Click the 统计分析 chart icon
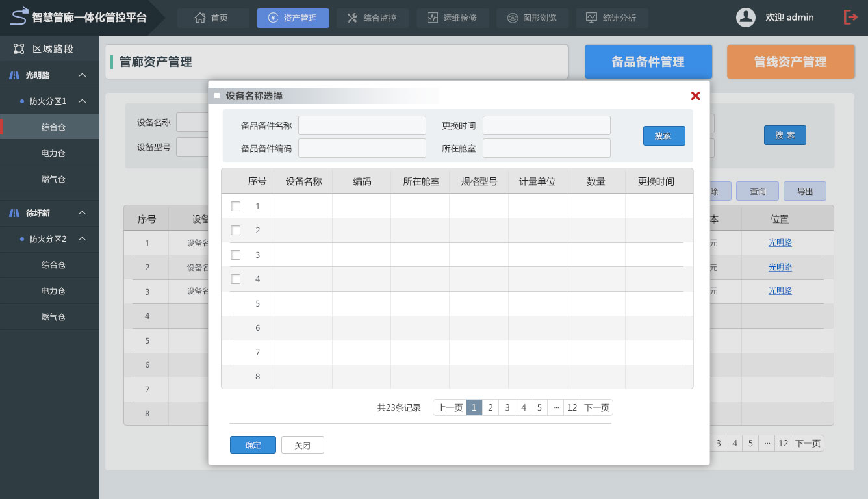The width and height of the screenshot is (868, 499). tap(591, 18)
